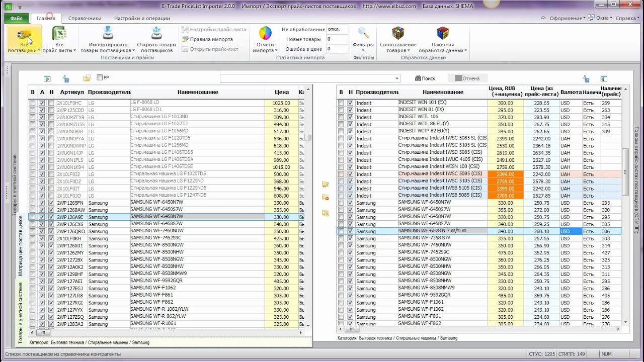This screenshot has height=362, width=644.
Task: Click the application icon in title bar
Action: (8, 7)
